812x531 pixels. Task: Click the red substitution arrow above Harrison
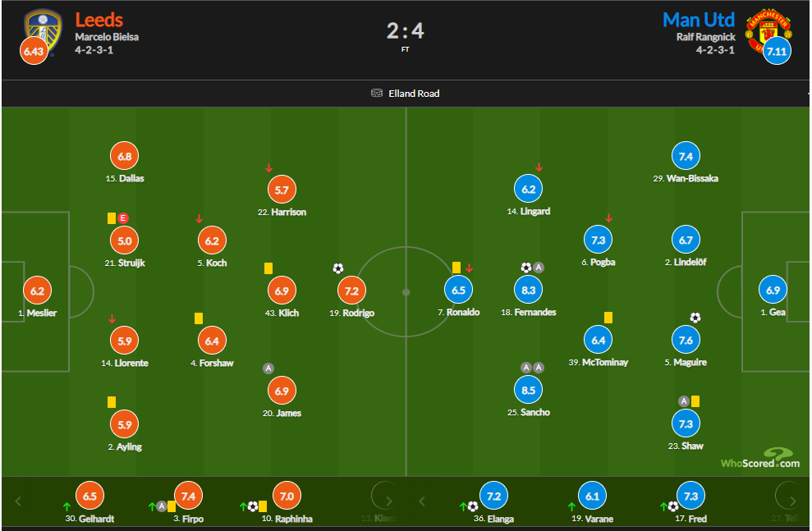pos(268,168)
